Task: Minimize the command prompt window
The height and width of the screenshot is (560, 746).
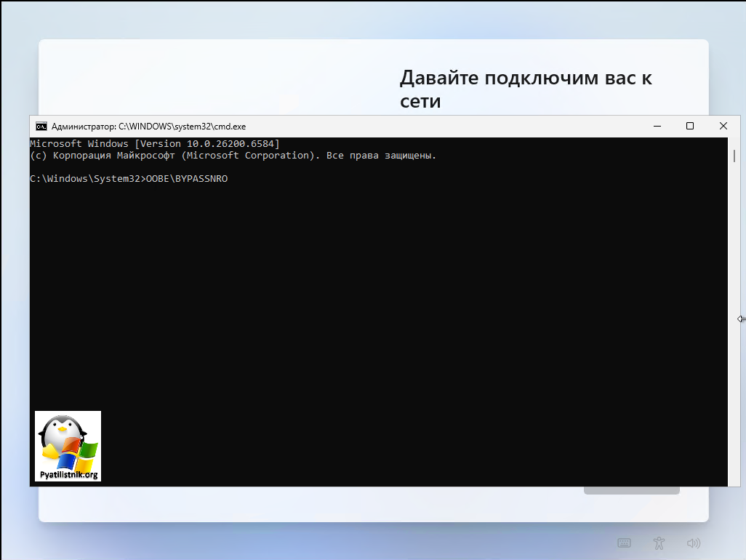Action: (x=657, y=126)
